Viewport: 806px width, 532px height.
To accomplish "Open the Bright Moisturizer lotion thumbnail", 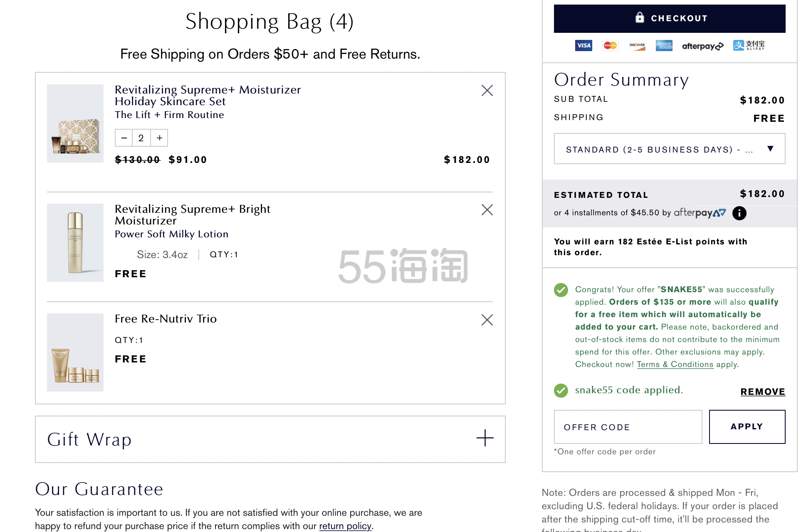I will 75,243.
